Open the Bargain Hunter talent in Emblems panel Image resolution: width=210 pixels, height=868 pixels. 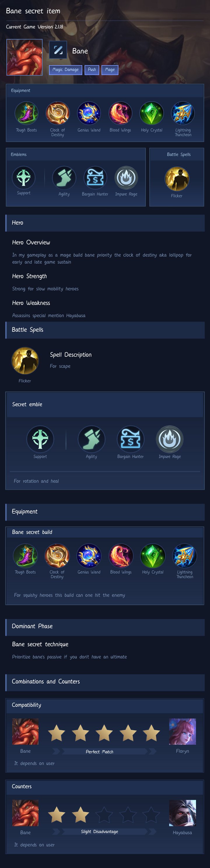click(x=95, y=177)
